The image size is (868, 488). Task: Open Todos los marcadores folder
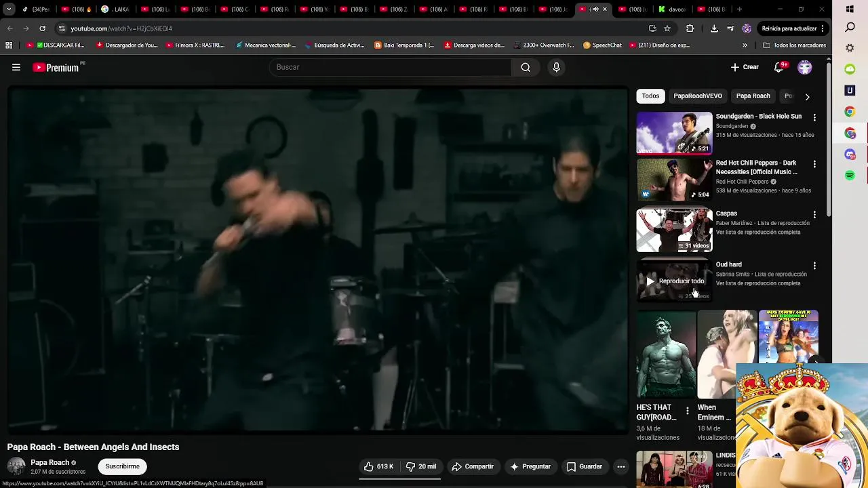click(794, 45)
